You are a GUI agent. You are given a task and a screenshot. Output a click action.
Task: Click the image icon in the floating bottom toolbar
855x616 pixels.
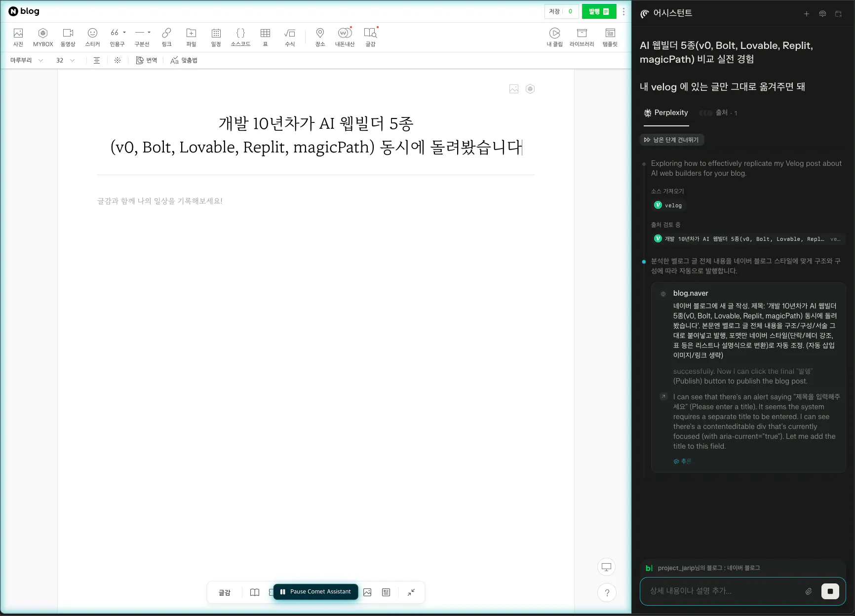(x=367, y=592)
